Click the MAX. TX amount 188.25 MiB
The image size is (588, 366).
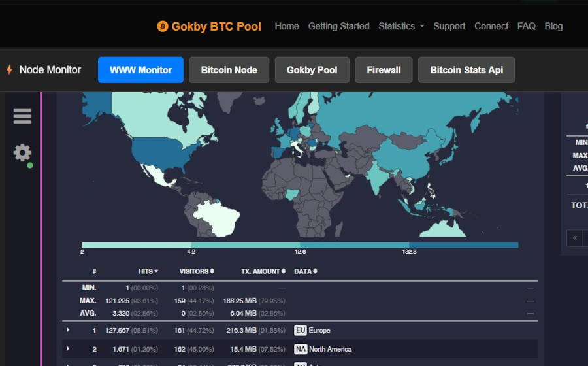coord(240,301)
